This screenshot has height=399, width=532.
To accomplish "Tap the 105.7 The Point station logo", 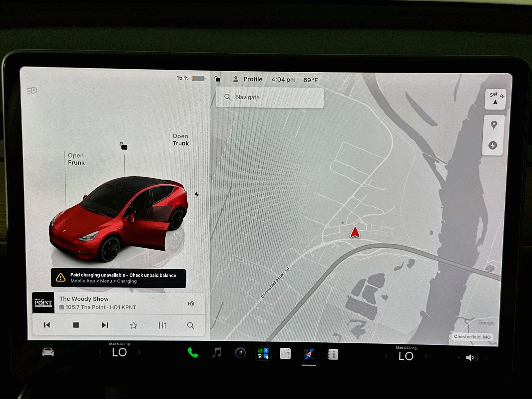I will 43,303.
